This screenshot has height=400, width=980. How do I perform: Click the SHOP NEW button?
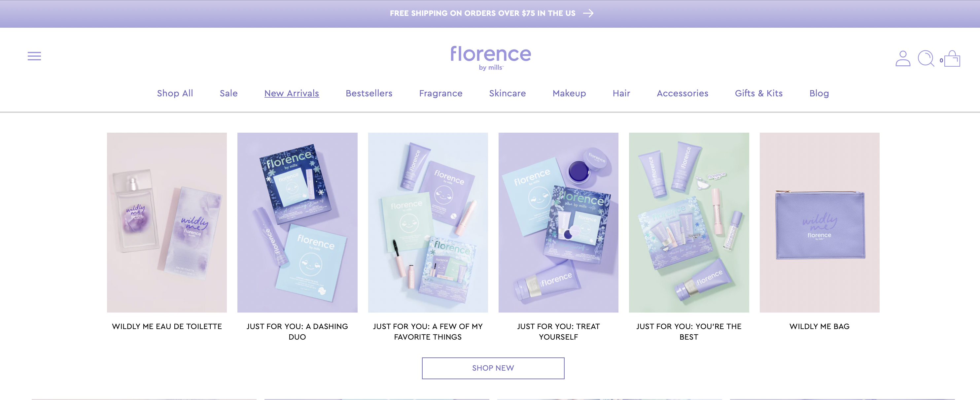tap(493, 368)
